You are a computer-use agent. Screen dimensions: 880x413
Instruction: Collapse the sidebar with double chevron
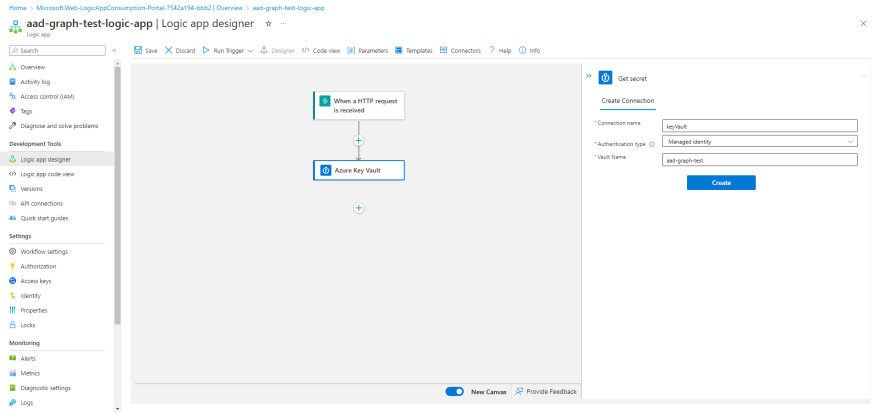point(114,51)
